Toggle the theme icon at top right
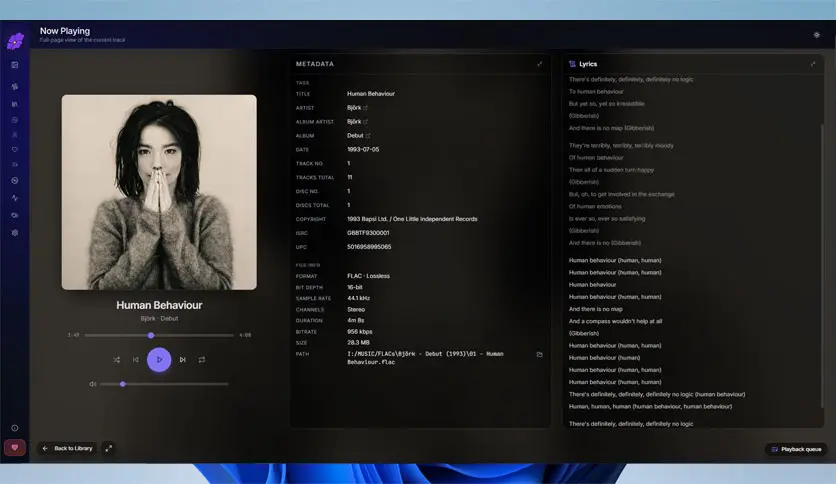836x484 pixels. pos(816,35)
